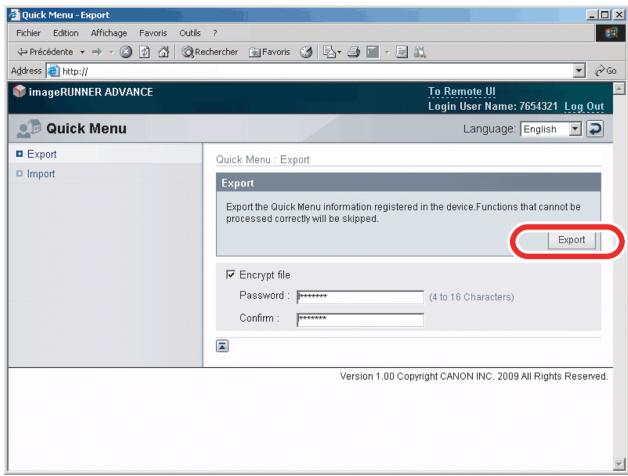Open the forward history dropdown arrow
This screenshot has width=628, height=476.
pos(111,52)
